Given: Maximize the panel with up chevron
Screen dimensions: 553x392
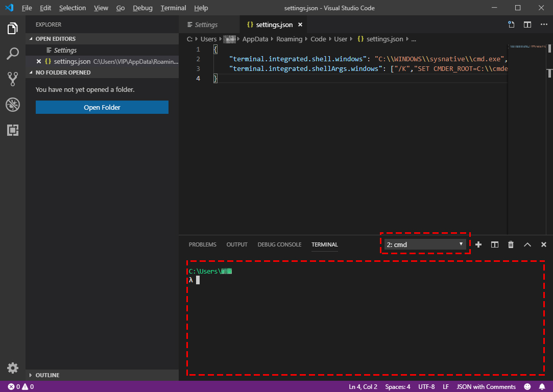Looking at the screenshot, I should click(x=527, y=244).
